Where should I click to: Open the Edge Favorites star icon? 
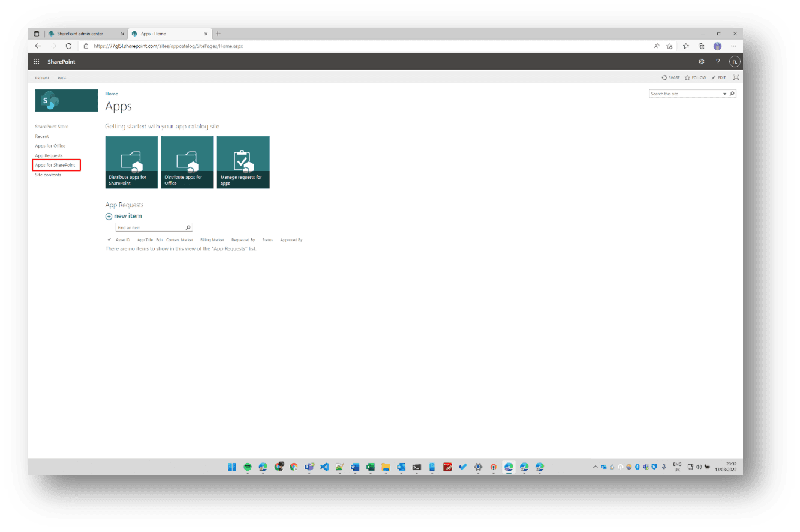click(685, 46)
